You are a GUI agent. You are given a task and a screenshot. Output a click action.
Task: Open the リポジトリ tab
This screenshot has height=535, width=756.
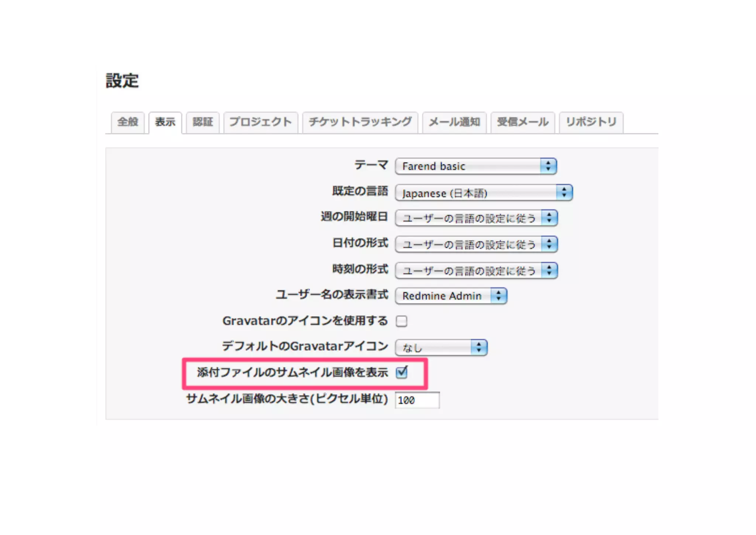tap(591, 122)
